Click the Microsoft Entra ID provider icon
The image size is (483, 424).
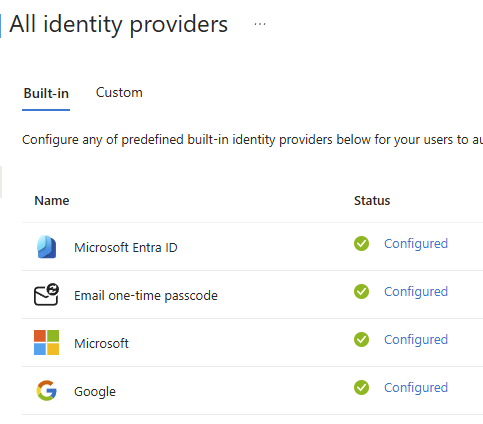(x=46, y=247)
